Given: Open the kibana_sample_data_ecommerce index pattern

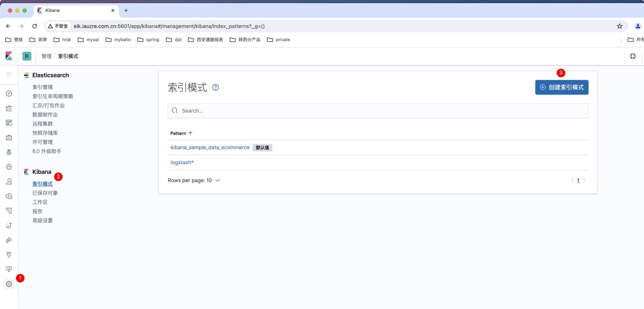Looking at the screenshot, I should click(x=210, y=147).
